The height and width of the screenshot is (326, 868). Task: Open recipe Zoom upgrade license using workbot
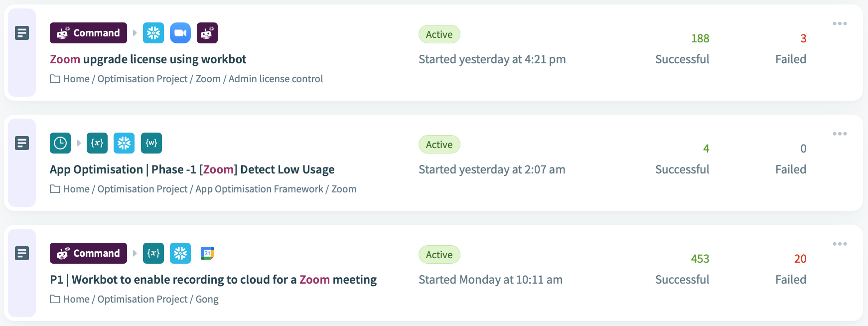pos(148,59)
